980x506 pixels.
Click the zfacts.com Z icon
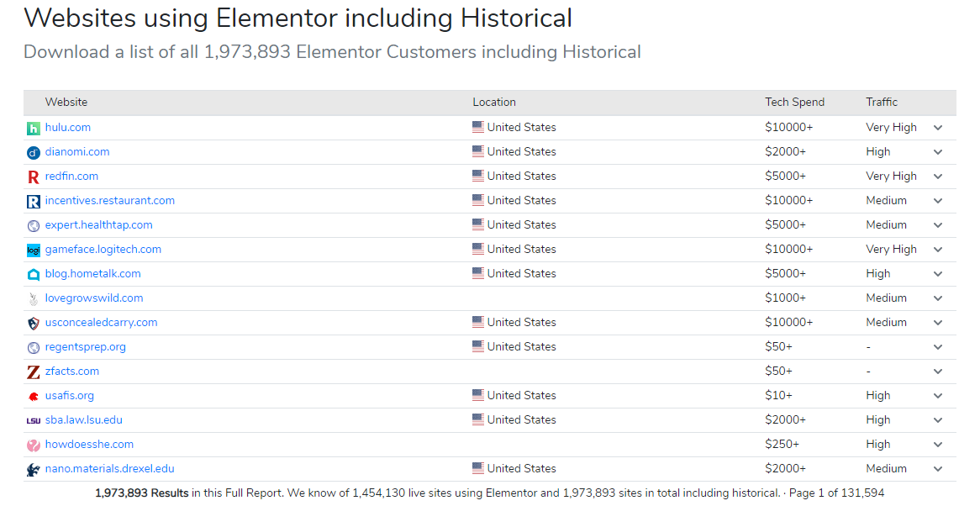[34, 372]
